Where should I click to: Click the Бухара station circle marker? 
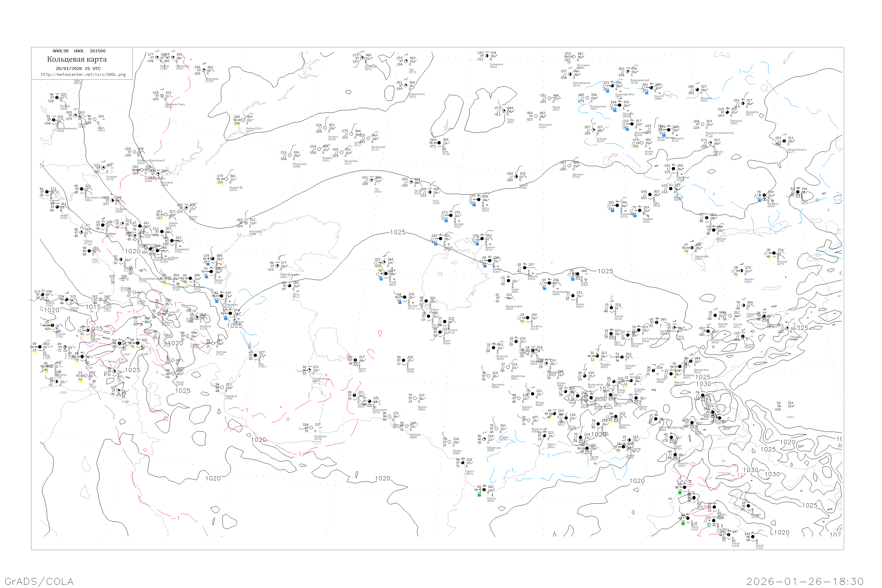coord(532,394)
